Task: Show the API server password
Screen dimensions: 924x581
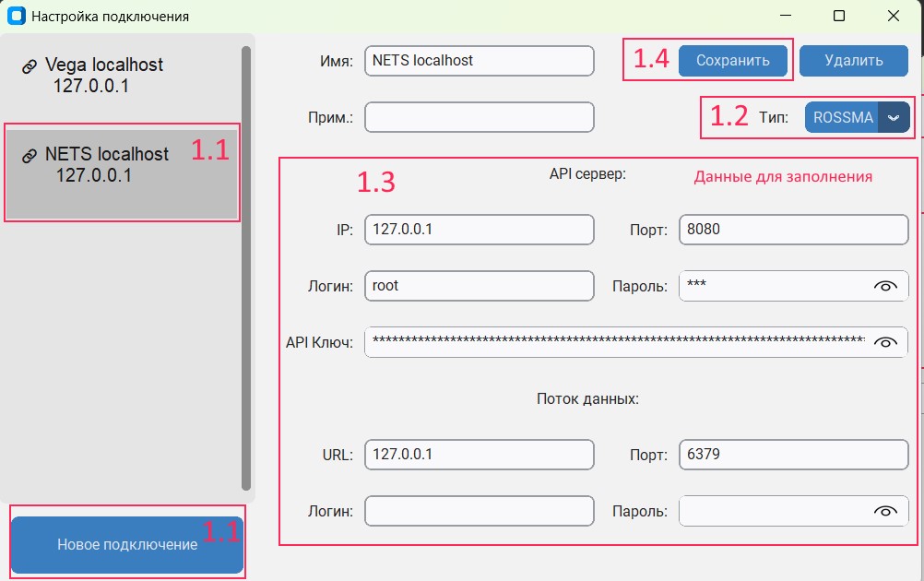Action: click(884, 287)
